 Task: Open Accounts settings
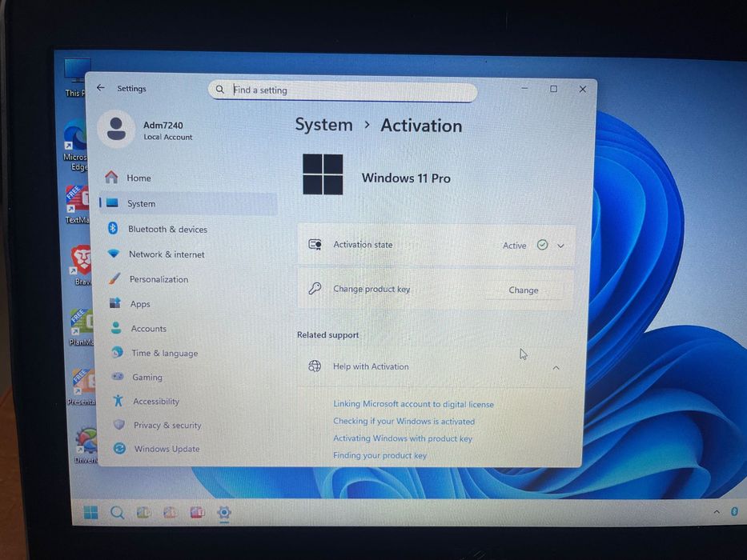tap(149, 329)
